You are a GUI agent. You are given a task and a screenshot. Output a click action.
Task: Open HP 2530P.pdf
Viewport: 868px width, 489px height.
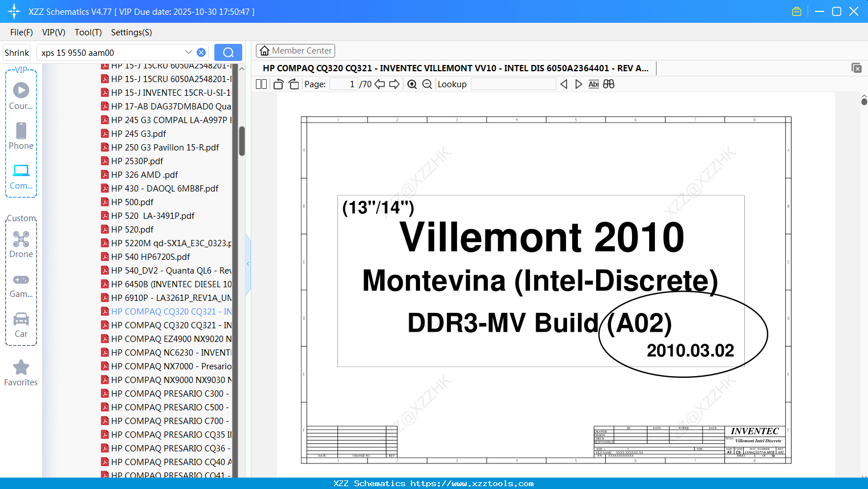tap(132, 161)
